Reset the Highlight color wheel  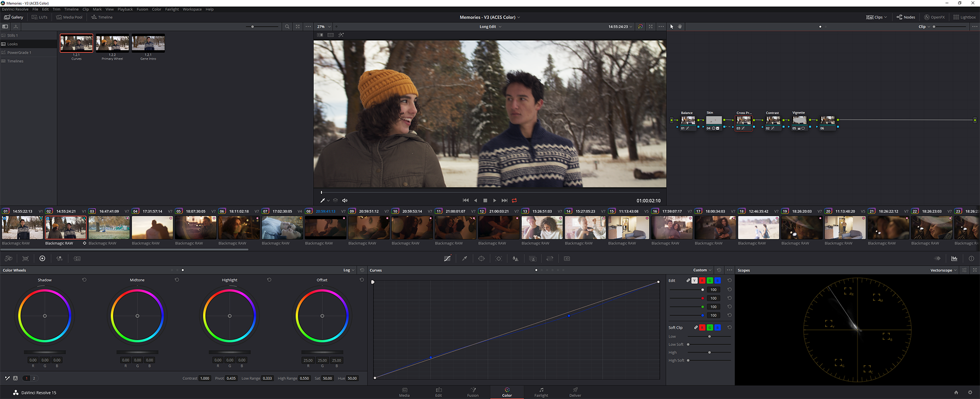[x=269, y=280]
